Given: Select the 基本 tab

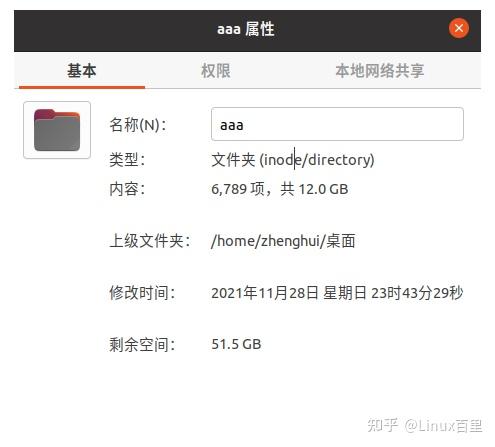Looking at the screenshot, I should [82, 71].
